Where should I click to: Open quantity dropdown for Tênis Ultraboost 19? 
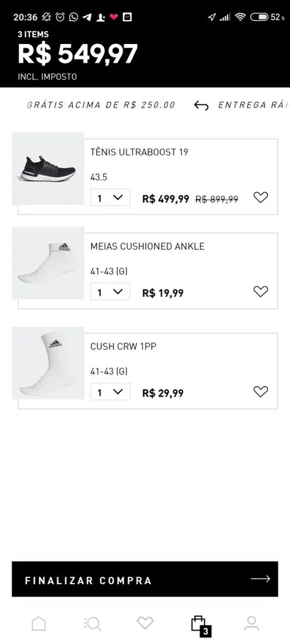[x=110, y=198]
